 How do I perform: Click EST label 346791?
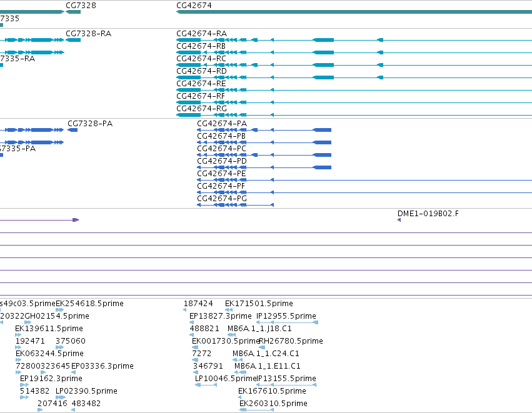[x=208, y=366]
